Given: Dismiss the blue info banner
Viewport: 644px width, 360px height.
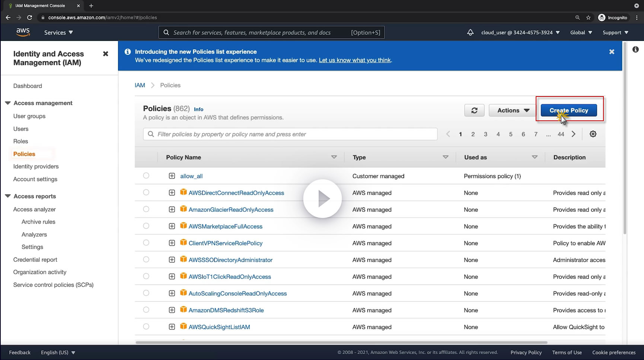Looking at the screenshot, I should 611,52.
